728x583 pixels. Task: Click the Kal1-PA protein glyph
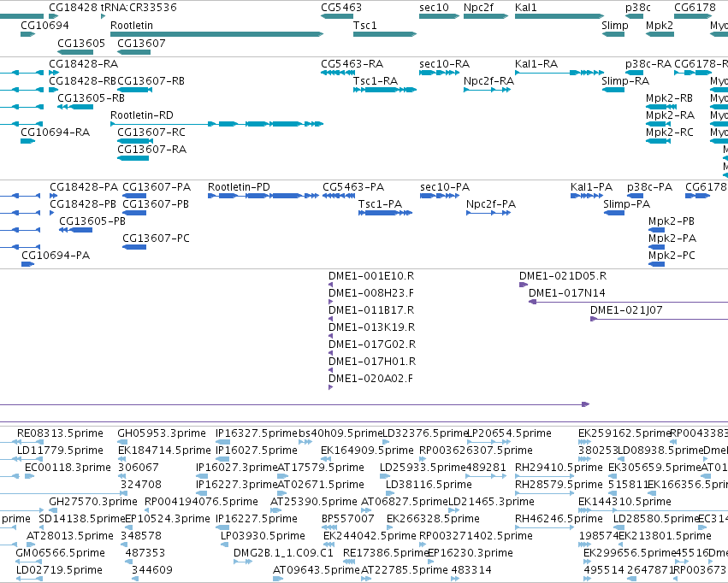[x=587, y=196]
